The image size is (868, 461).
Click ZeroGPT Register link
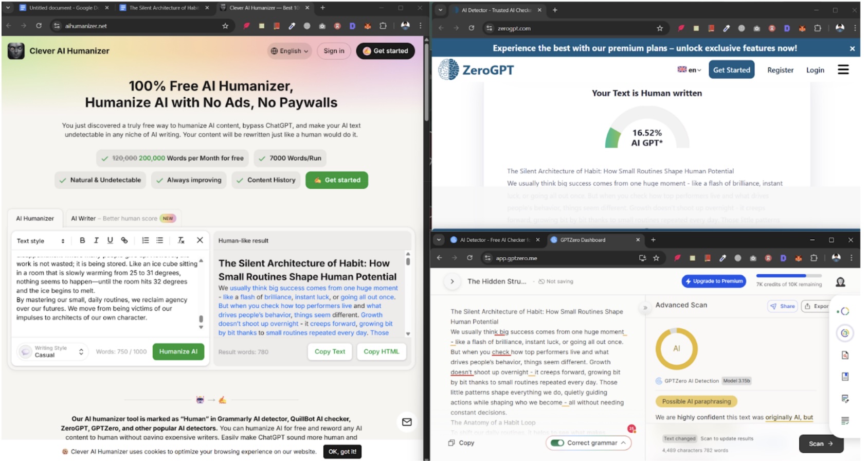tap(780, 70)
